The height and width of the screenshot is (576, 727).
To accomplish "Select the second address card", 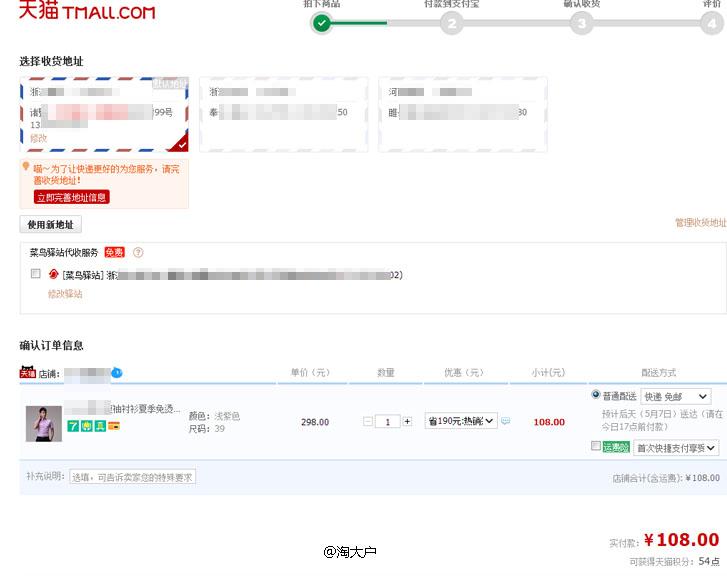I will click(284, 114).
